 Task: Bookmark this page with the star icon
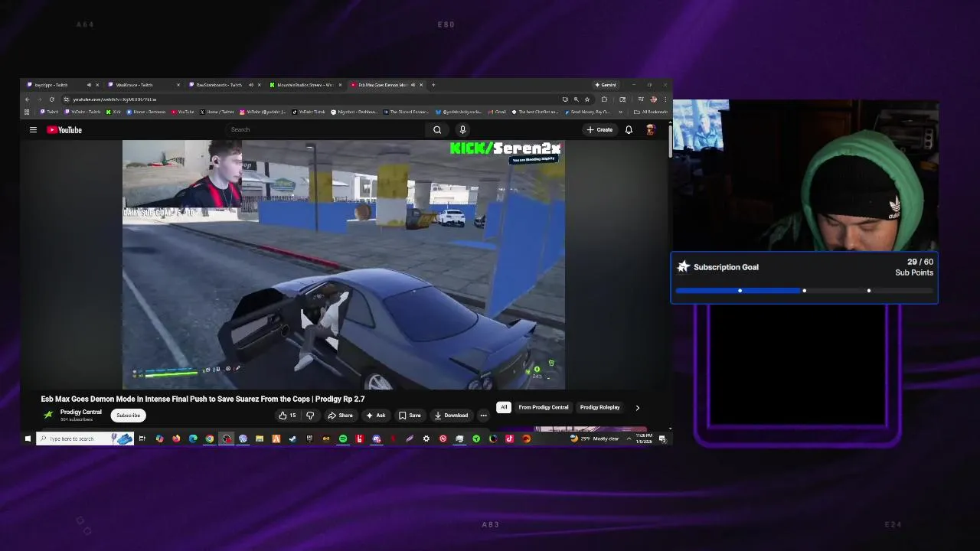[587, 99]
